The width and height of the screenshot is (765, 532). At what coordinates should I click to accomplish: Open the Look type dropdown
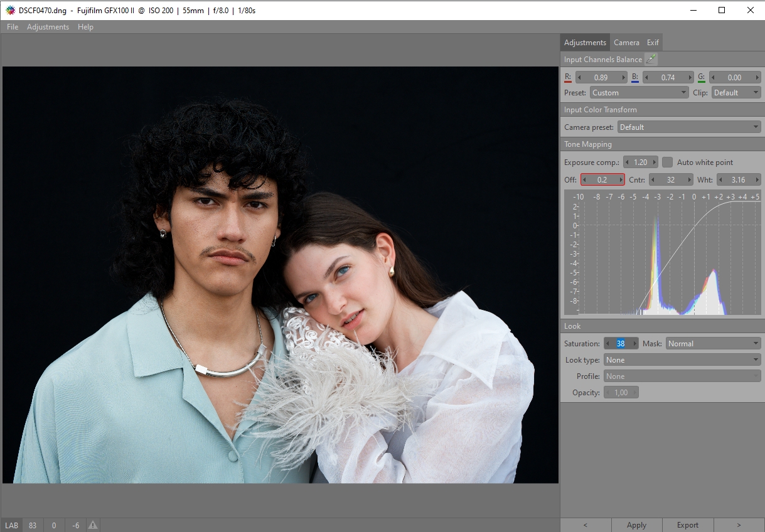[x=682, y=360]
